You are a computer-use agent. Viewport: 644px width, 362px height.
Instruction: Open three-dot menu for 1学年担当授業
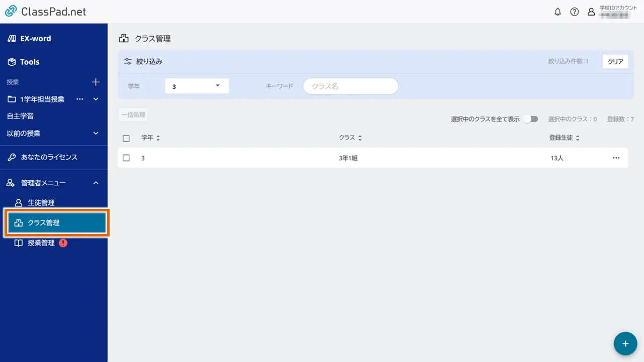click(79, 99)
